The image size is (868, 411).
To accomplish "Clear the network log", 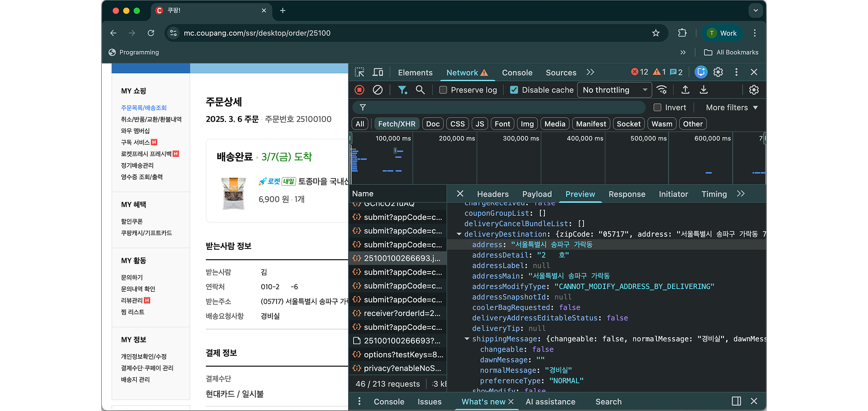I will click(x=378, y=90).
